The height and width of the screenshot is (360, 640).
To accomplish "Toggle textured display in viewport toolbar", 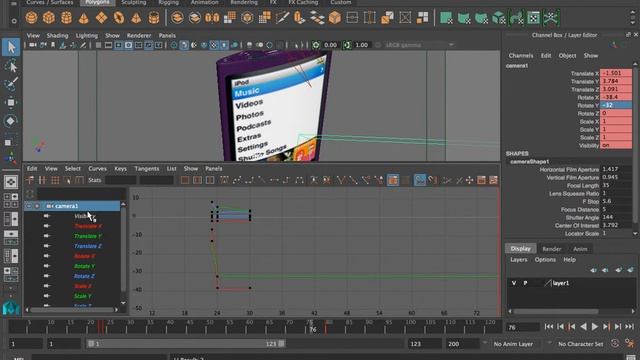I will (x=214, y=45).
